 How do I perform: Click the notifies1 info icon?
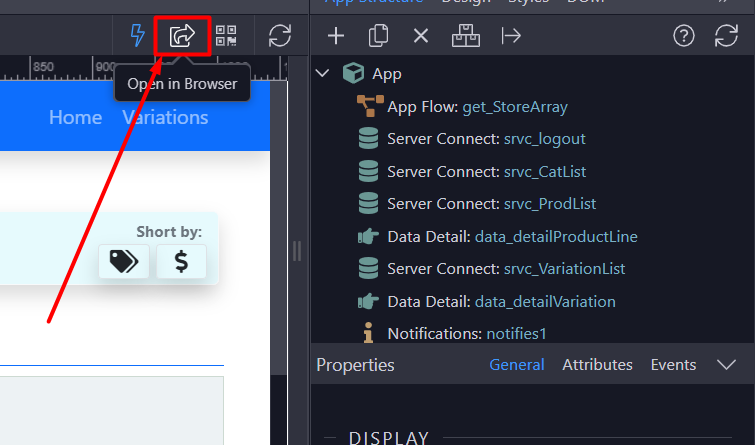[368, 333]
